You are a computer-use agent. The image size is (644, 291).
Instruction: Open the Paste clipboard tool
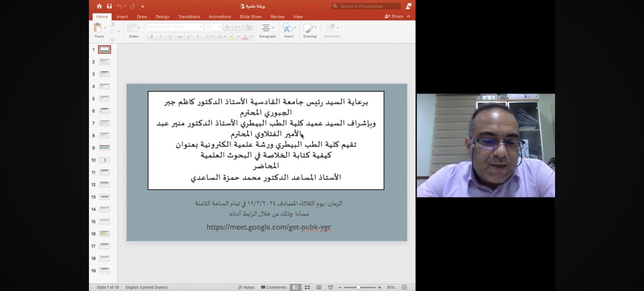pos(98,30)
